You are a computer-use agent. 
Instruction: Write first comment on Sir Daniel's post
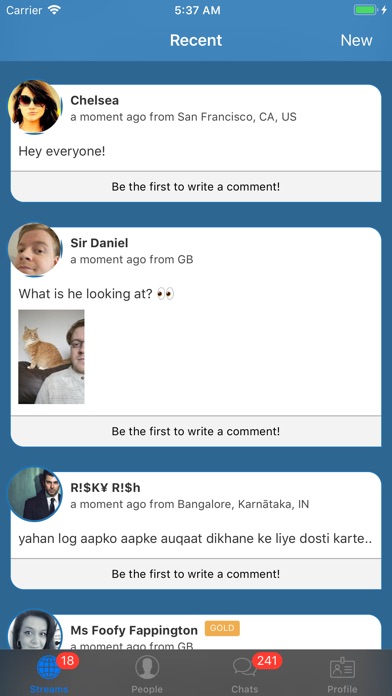pos(196,431)
